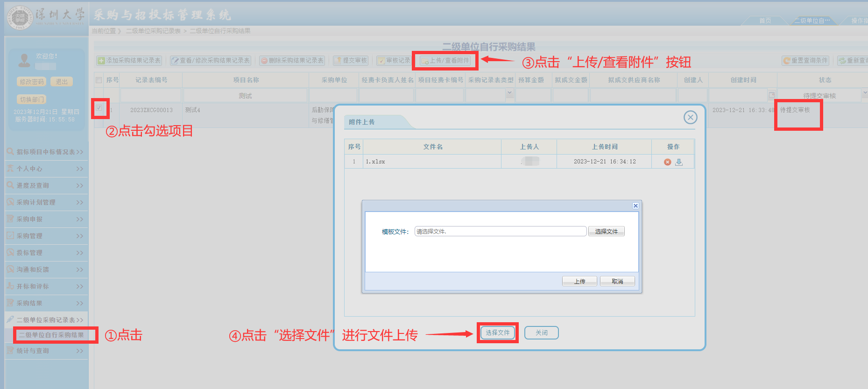Screen dimensions: 868x389
Task: Expand the 采购记录表类型 filter dropdown
Action: coord(509,93)
